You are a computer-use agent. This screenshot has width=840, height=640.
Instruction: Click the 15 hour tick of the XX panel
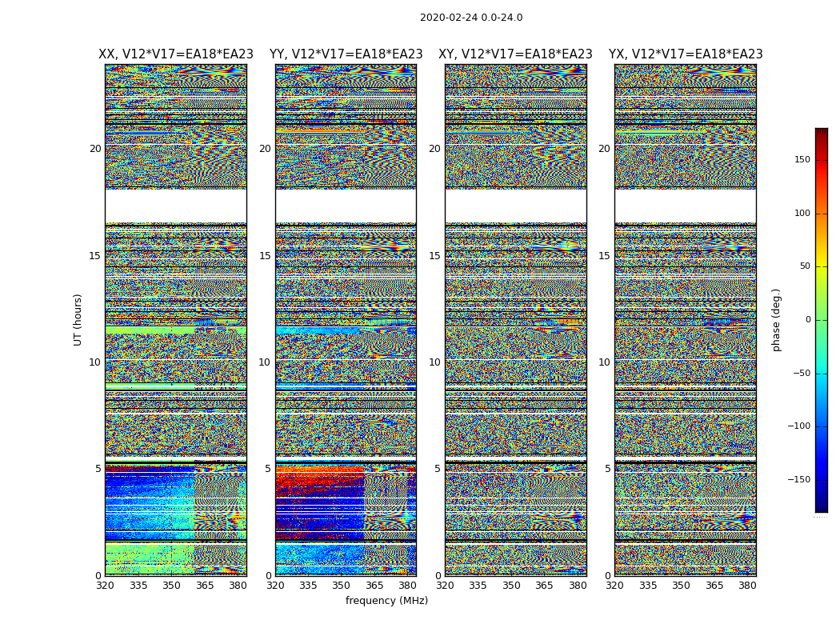click(x=95, y=255)
